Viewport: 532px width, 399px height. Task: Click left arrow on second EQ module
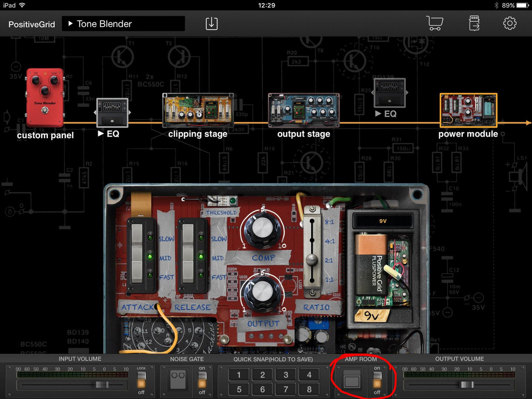(372, 92)
